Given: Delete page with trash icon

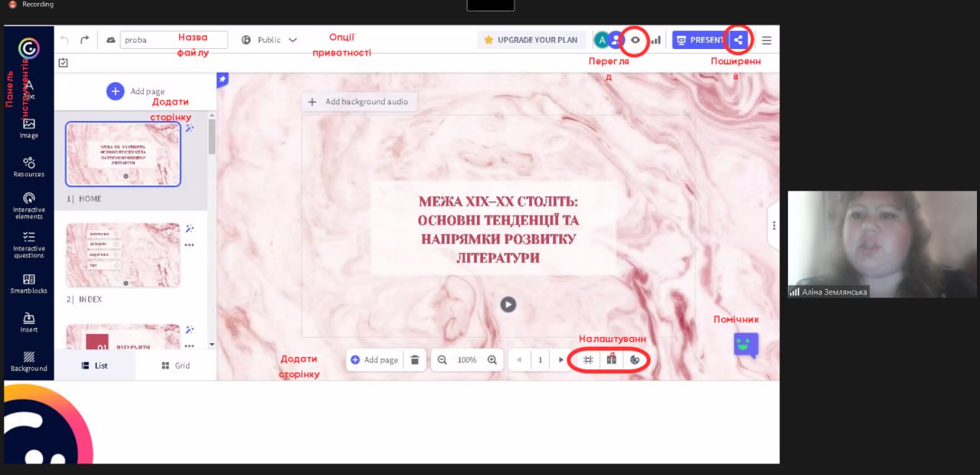Looking at the screenshot, I should pos(415,359).
